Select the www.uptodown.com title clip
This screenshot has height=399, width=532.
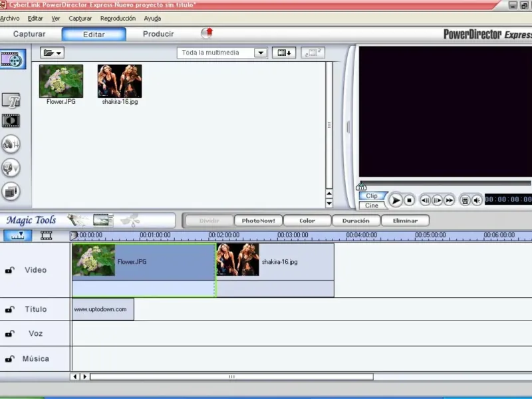103,309
